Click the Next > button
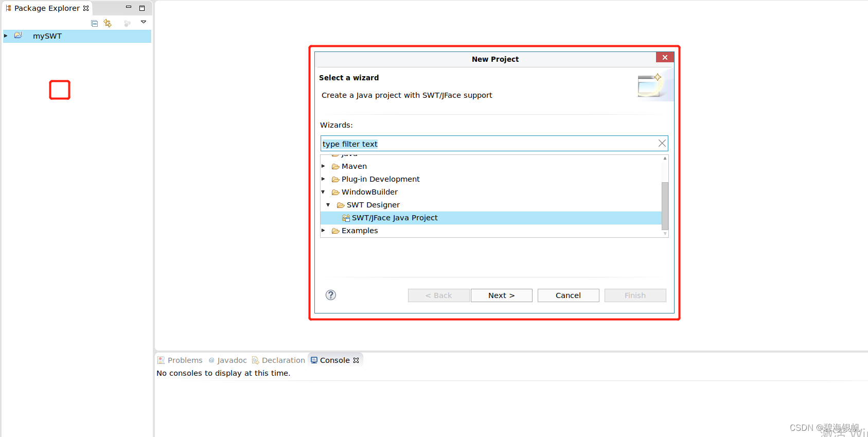The width and height of the screenshot is (868, 437). click(502, 295)
